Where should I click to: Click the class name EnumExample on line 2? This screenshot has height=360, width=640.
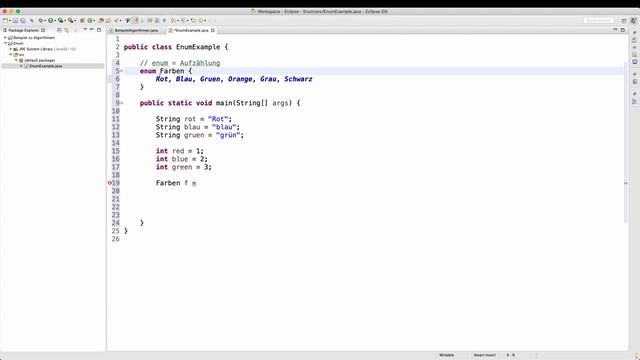[198, 47]
